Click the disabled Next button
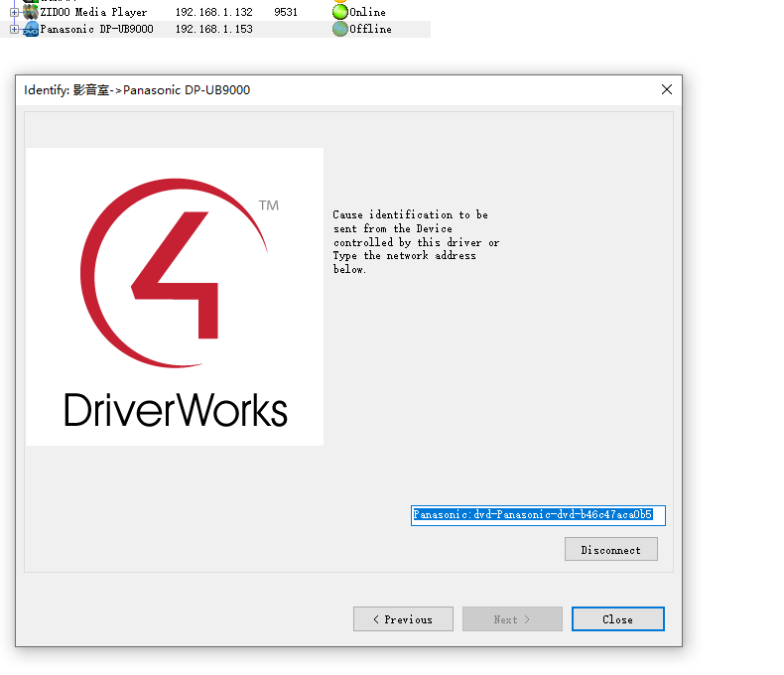The height and width of the screenshot is (675, 784). (512, 619)
